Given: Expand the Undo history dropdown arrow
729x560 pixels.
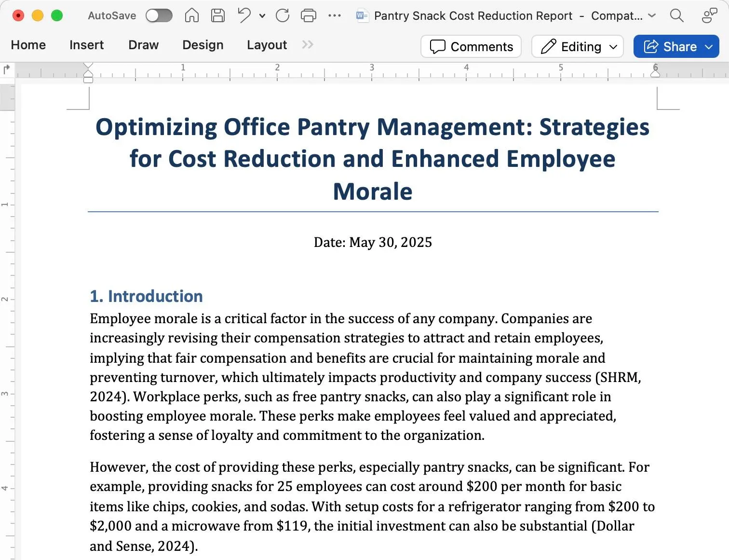Looking at the screenshot, I should (x=262, y=16).
